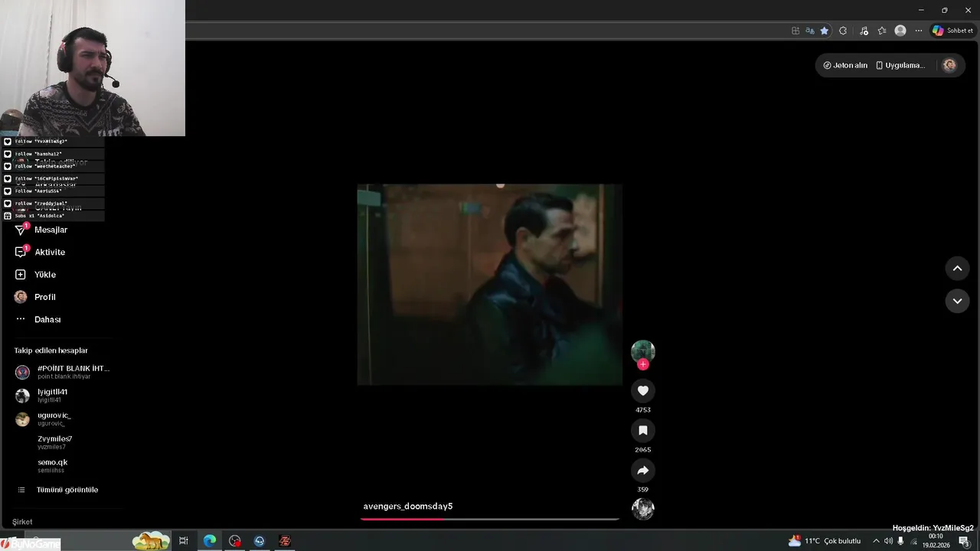This screenshot has width=980, height=551.
Task: Follow the creator with the red plus
Action: tap(642, 364)
